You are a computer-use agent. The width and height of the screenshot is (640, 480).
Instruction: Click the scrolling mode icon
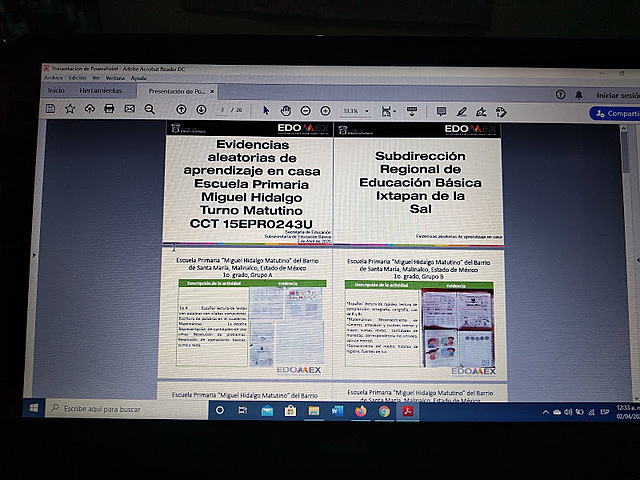[x=412, y=111]
